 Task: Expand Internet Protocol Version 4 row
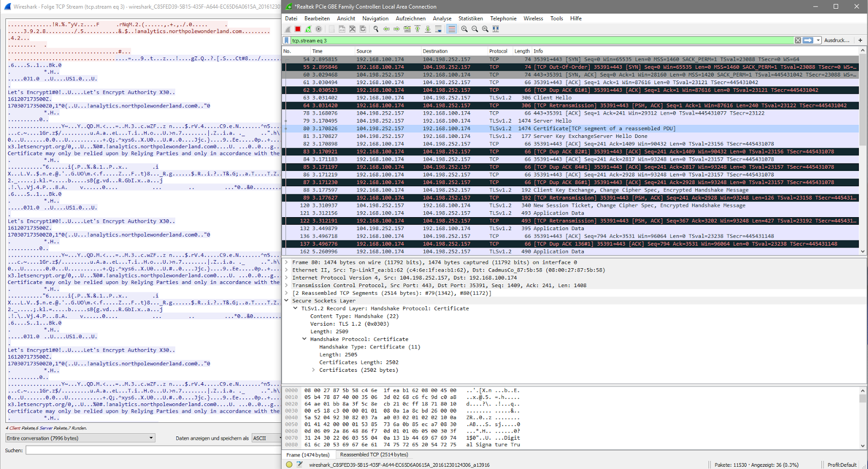(286, 277)
